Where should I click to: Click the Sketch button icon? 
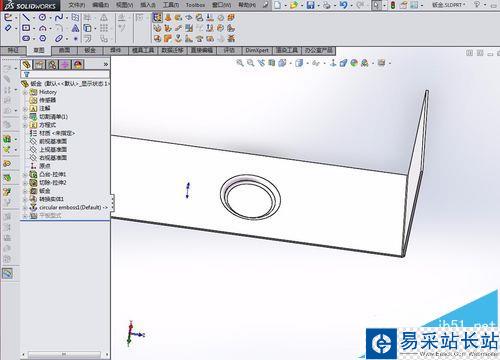(8, 17)
